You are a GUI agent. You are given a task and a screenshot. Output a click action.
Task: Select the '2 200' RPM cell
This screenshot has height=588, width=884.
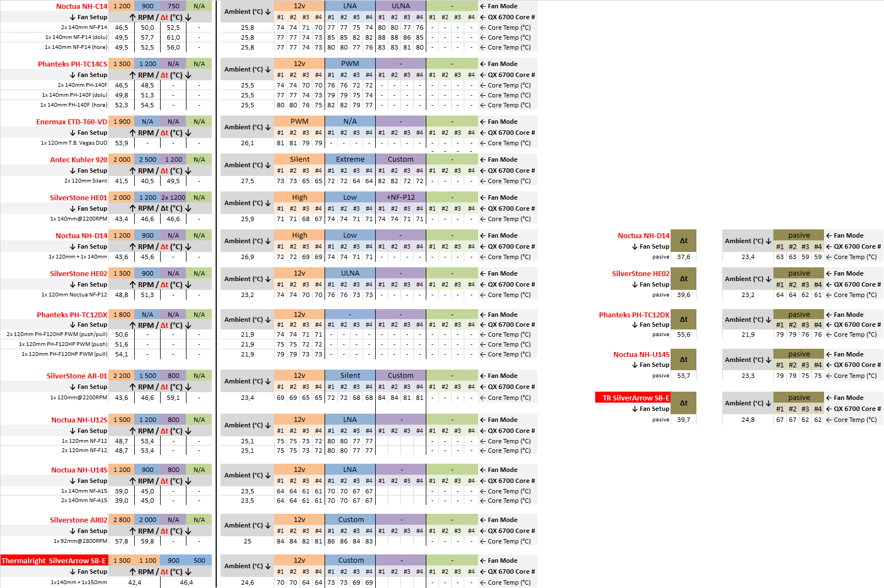click(x=122, y=376)
